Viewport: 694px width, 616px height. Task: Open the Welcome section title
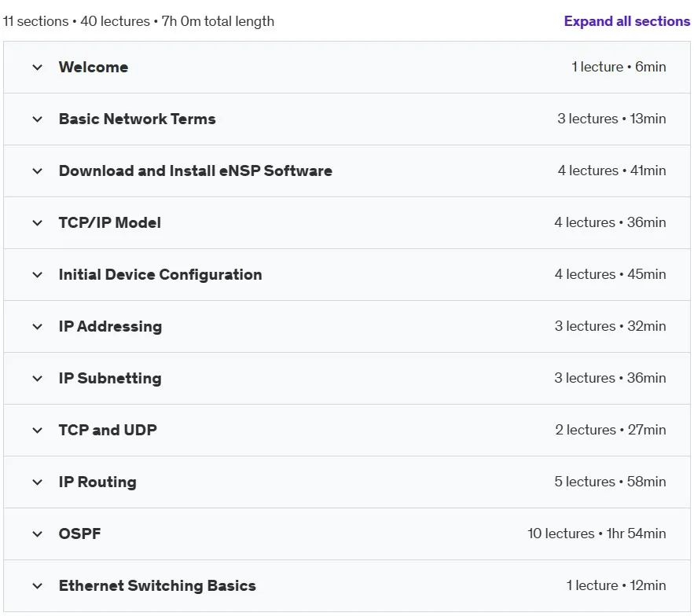click(x=94, y=67)
